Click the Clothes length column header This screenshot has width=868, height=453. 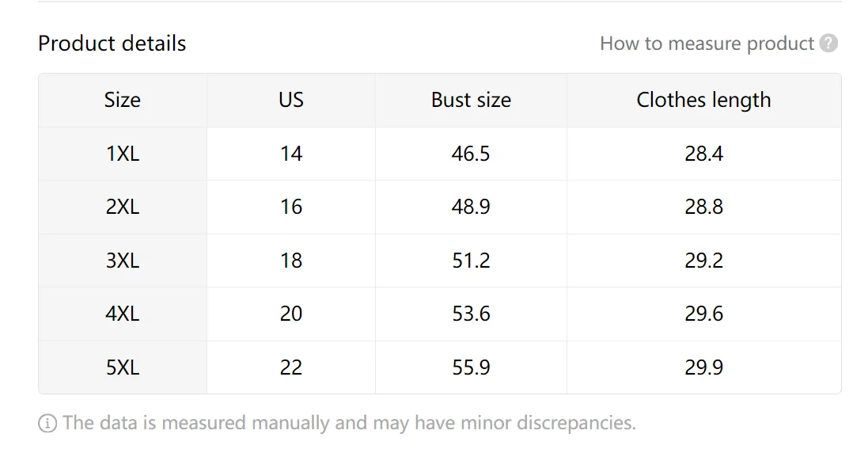[x=703, y=100]
